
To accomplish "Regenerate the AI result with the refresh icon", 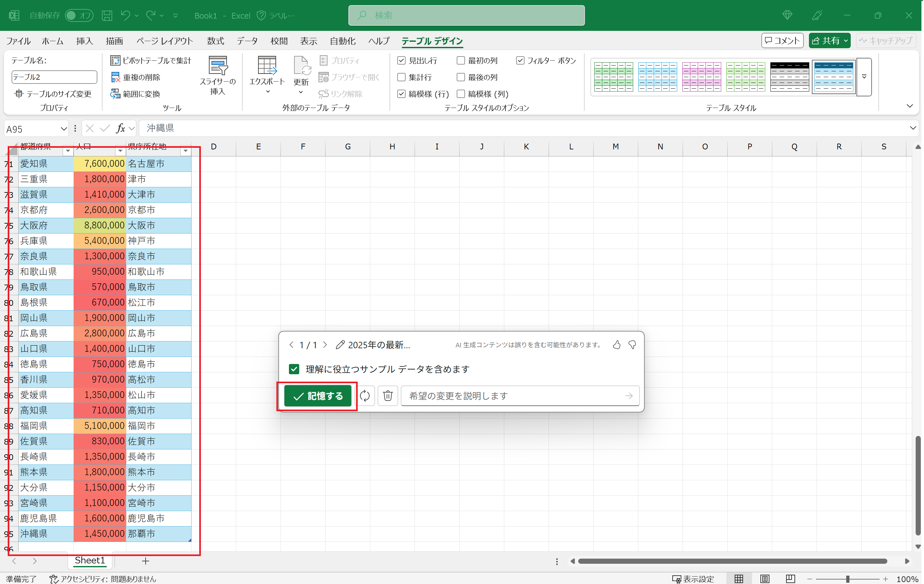I will click(x=364, y=395).
